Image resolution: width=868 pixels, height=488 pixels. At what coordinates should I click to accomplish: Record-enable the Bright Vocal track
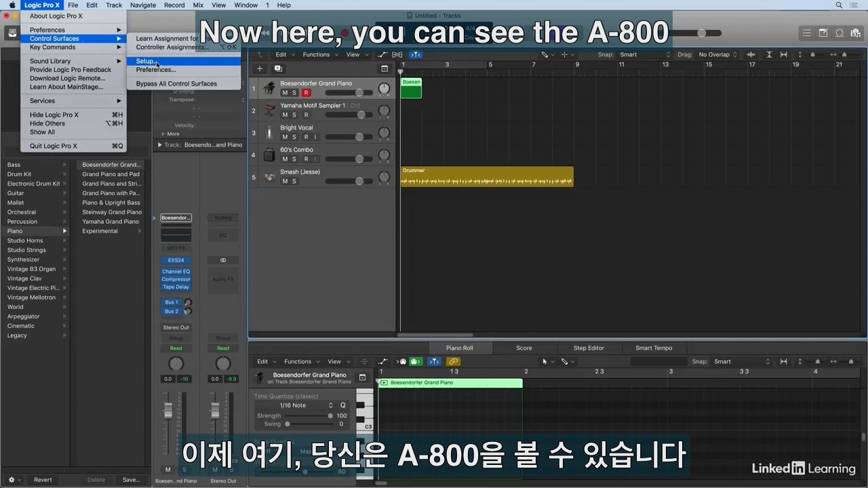click(x=306, y=137)
